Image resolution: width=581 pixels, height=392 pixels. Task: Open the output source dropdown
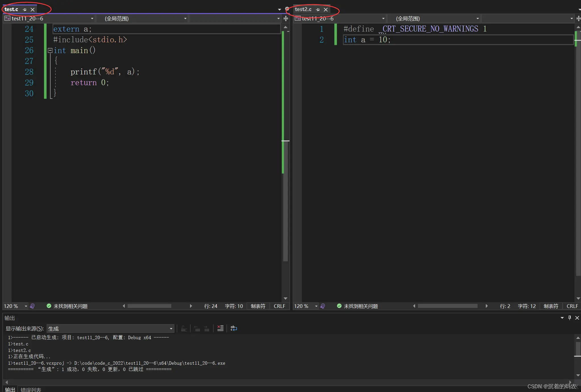coord(171,329)
